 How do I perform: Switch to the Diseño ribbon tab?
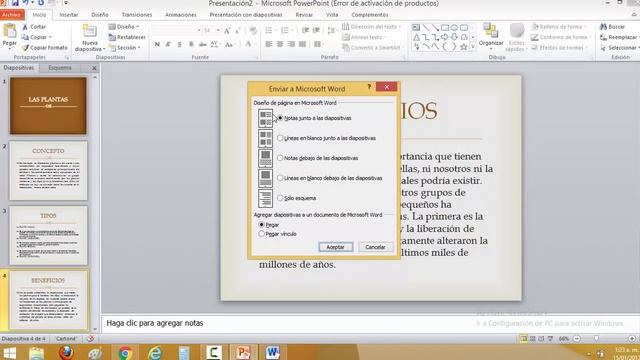pos(100,15)
